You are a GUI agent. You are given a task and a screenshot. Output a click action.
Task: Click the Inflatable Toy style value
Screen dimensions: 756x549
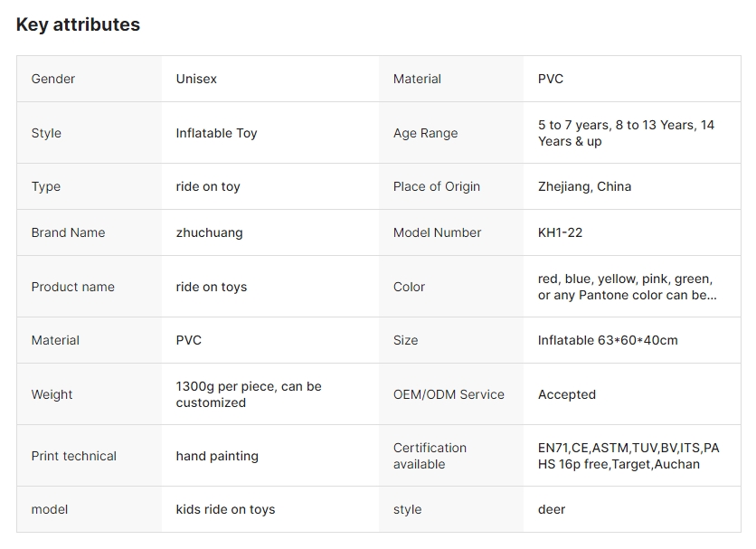216,133
